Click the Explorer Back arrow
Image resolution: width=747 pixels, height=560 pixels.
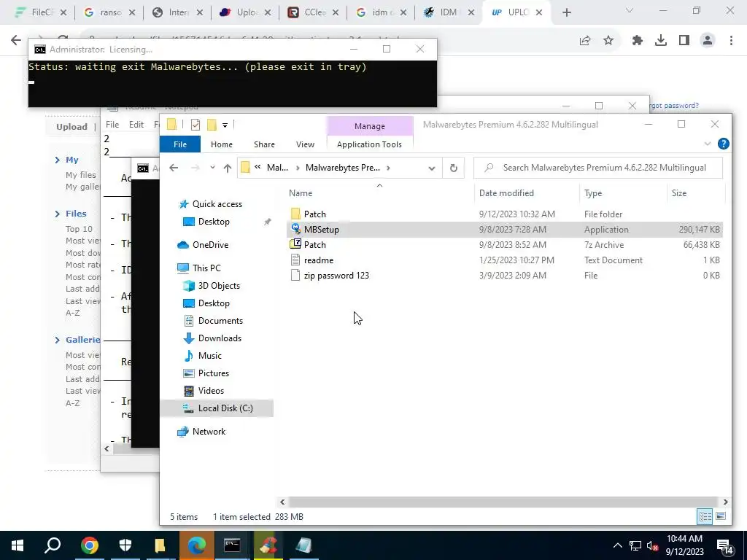point(174,168)
